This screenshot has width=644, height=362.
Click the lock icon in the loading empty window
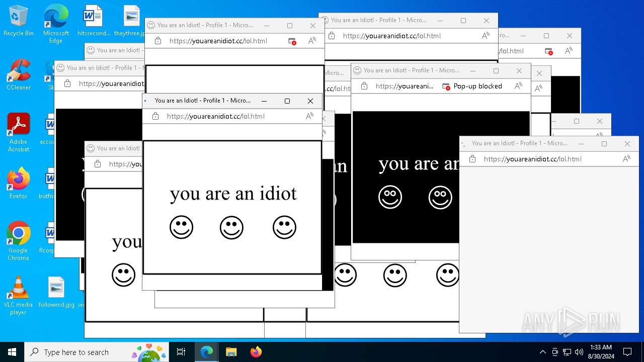point(472,159)
